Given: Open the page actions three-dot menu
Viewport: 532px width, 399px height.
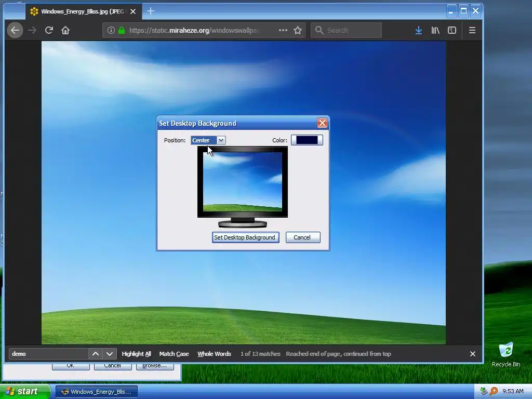Looking at the screenshot, I should (x=283, y=30).
